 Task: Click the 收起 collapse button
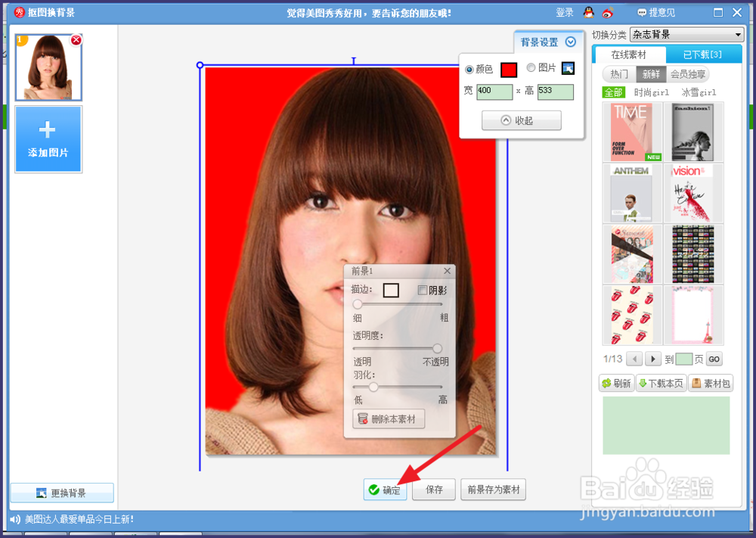521,120
